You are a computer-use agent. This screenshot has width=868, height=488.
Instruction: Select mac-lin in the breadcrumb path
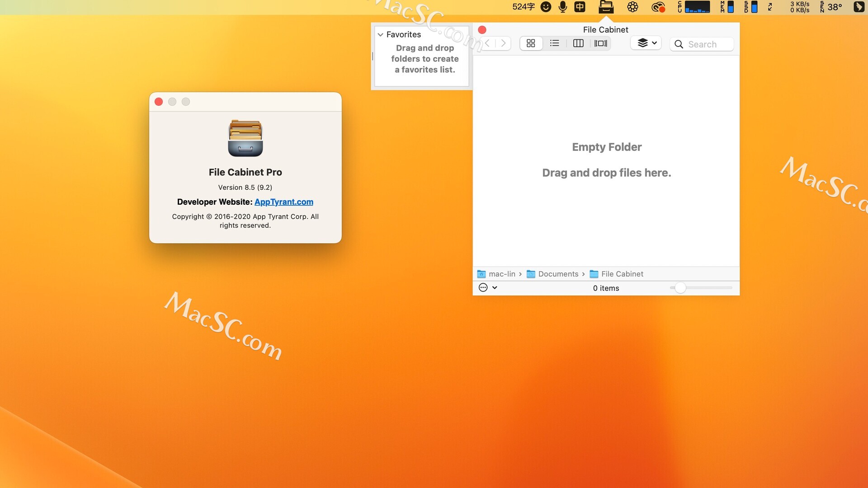(x=502, y=274)
